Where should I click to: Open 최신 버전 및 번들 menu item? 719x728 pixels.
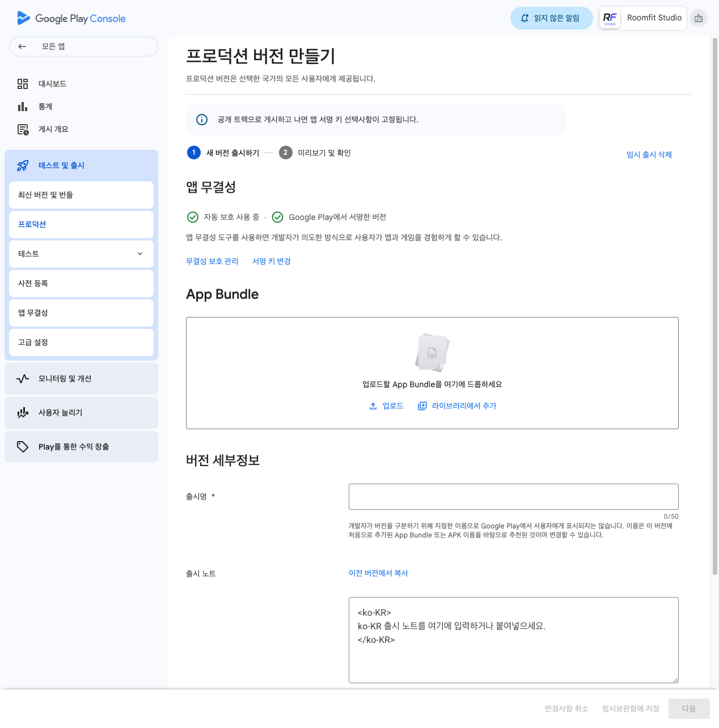click(x=81, y=195)
